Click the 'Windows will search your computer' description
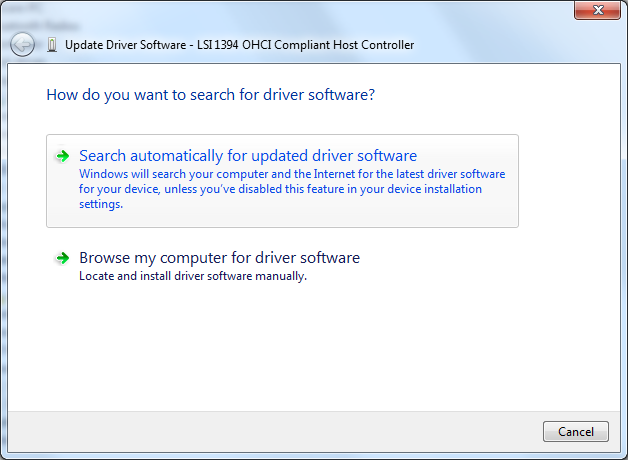The height and width of the screenshot is (460, 628). point(292,189)
